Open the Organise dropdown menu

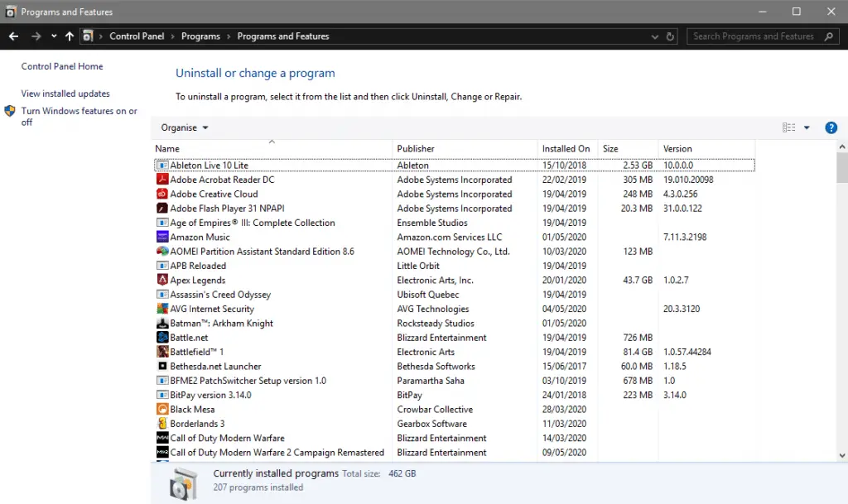click(185, 127)
